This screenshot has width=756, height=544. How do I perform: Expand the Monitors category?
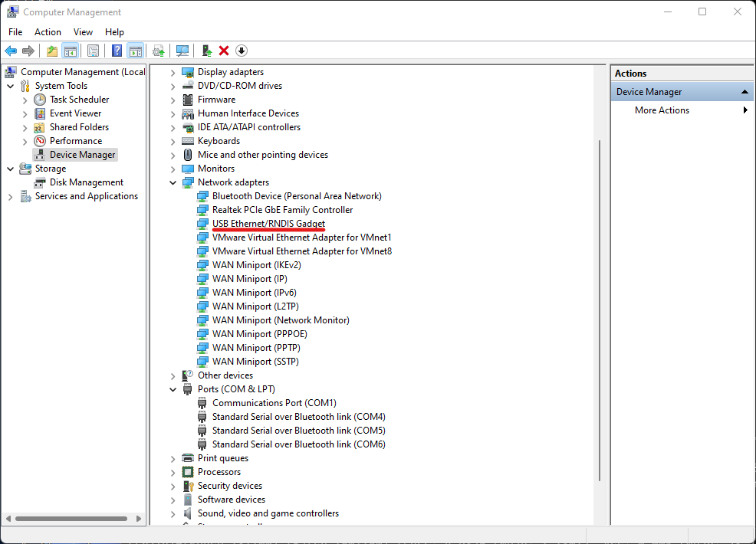pos(173,169)
